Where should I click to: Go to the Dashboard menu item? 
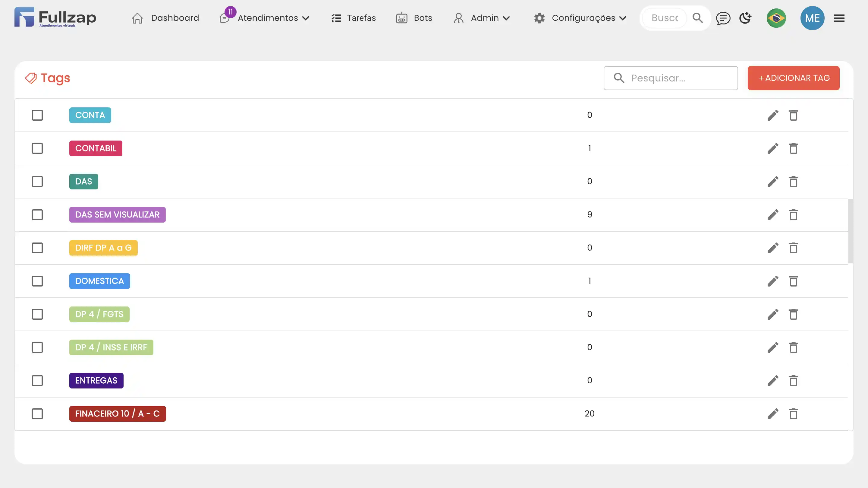coord(166,18)
